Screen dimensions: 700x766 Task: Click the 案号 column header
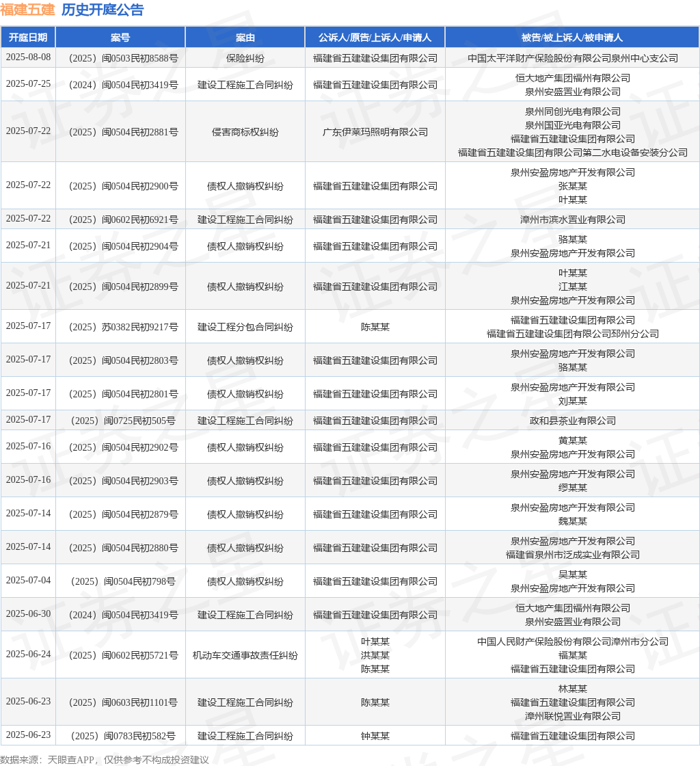tap(120, 38)
